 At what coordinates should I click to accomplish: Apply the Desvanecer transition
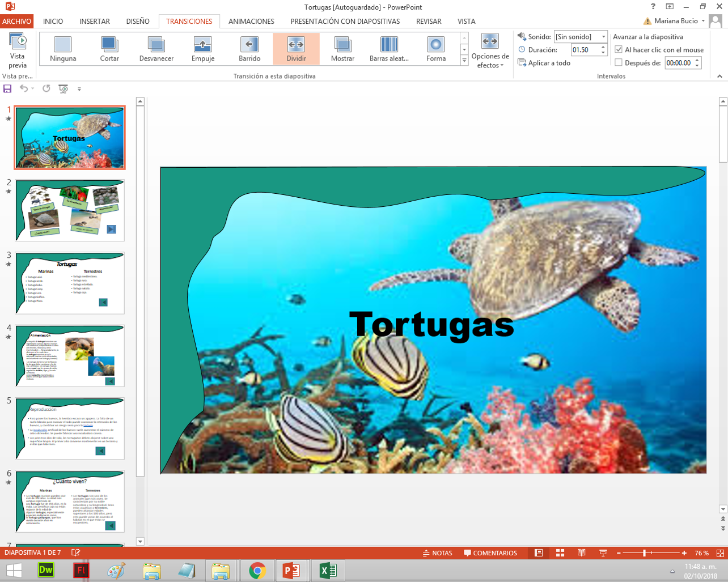pyautogui.click(x=155, y=48)
